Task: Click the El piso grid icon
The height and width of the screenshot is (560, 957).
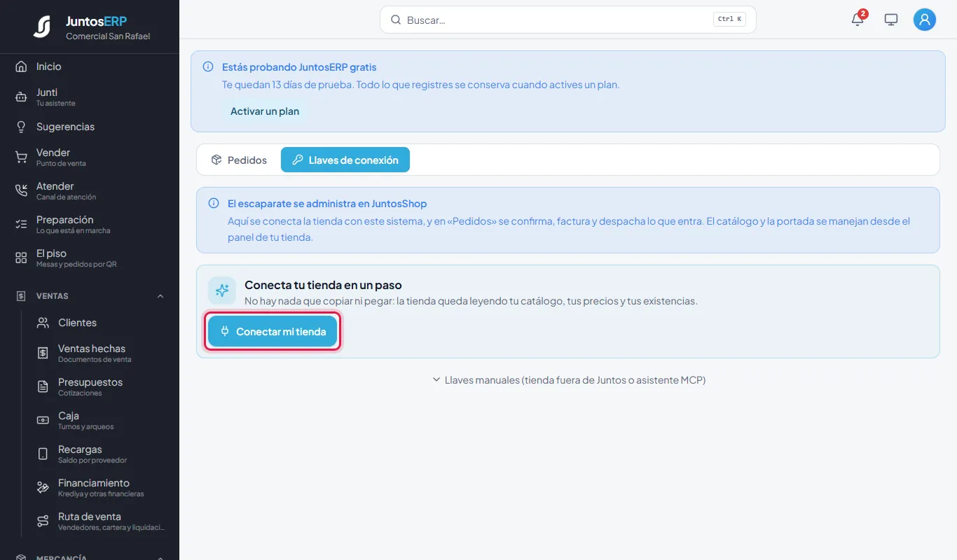Action: (21, 258)
